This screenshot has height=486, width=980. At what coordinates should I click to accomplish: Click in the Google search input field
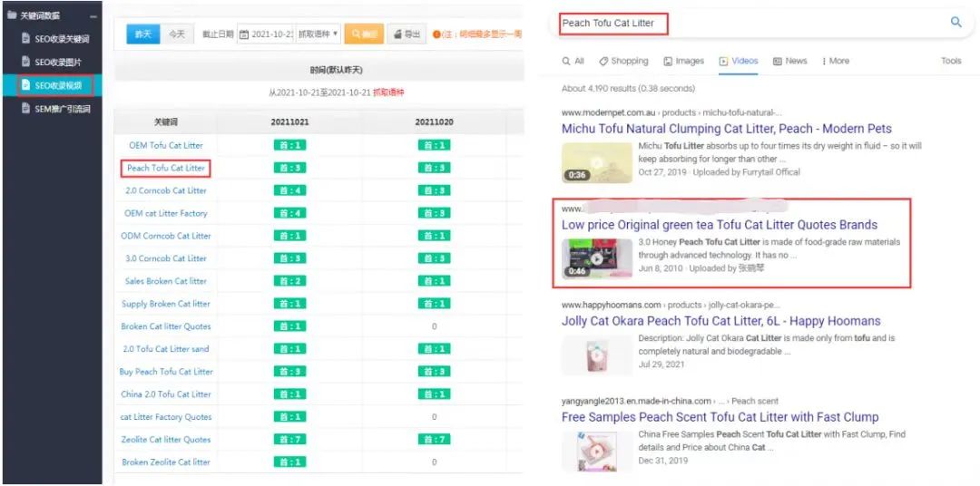[x=753, y=23]
